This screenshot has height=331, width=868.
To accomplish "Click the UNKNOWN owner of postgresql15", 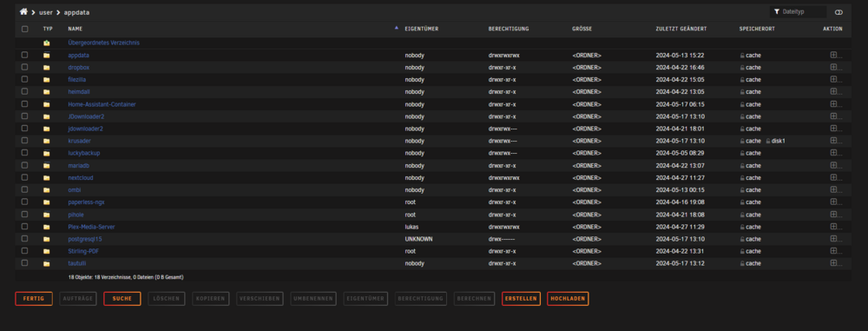I will point(419,240).
